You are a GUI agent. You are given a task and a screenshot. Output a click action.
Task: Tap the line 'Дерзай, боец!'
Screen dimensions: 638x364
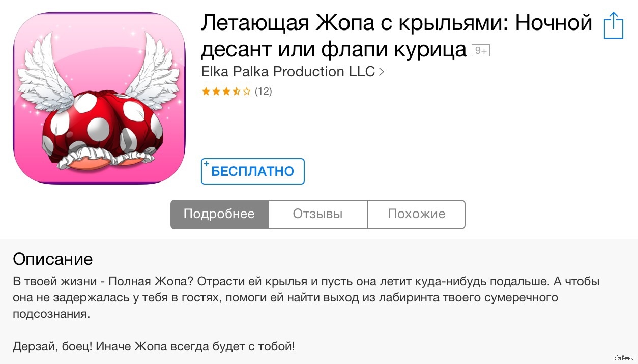click(x=154, y=347)
